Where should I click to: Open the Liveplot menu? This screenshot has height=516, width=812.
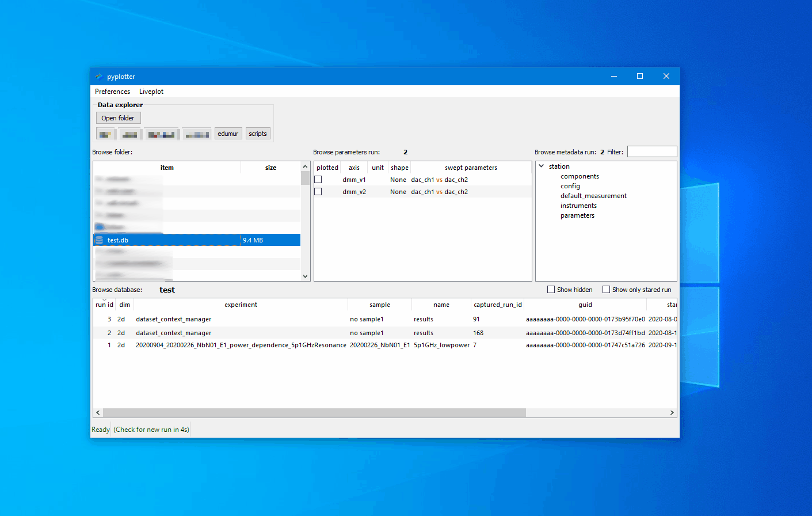pos(151,92)
